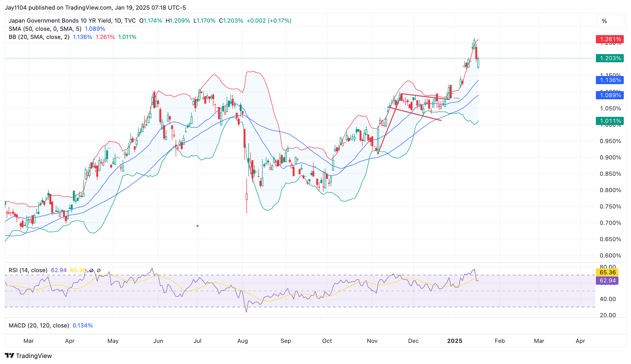
Task: Click the May label on time axis
Action: 113,341
